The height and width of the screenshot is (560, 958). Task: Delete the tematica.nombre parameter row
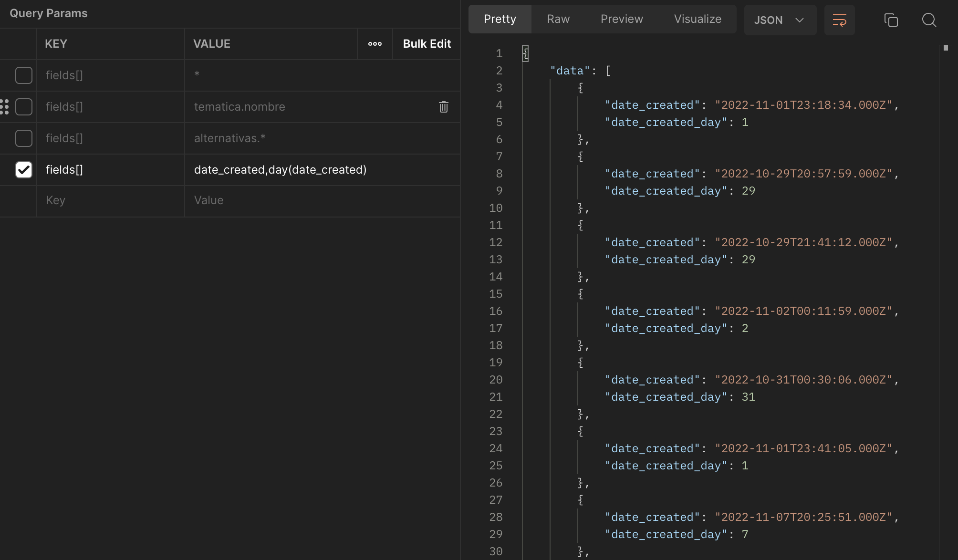coord(443,107)
